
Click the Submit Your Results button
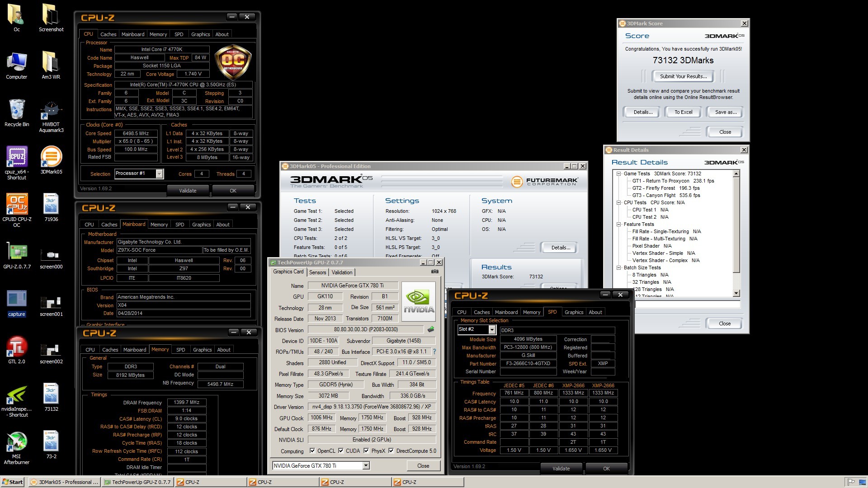pyautogui.click(x=683, y=76)
